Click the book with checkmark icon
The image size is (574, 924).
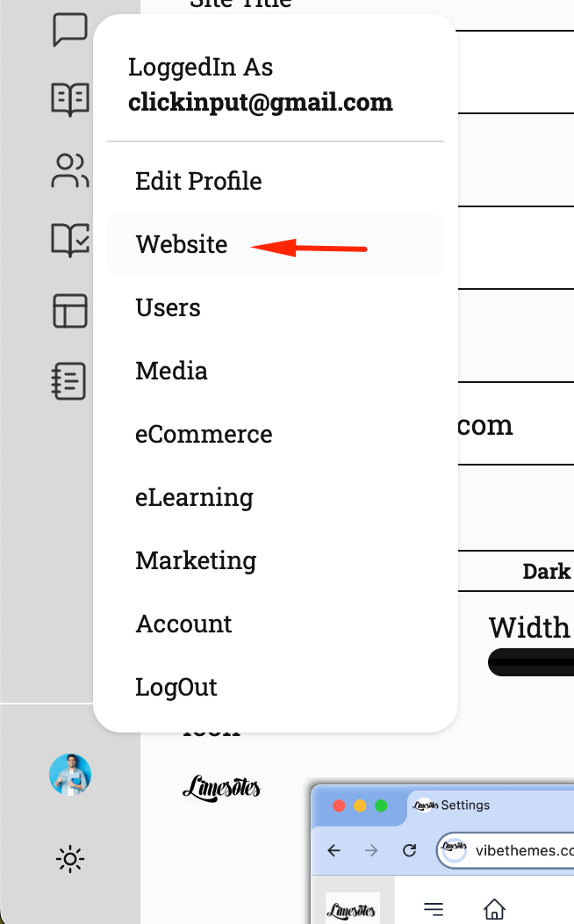tap(70, 240)
